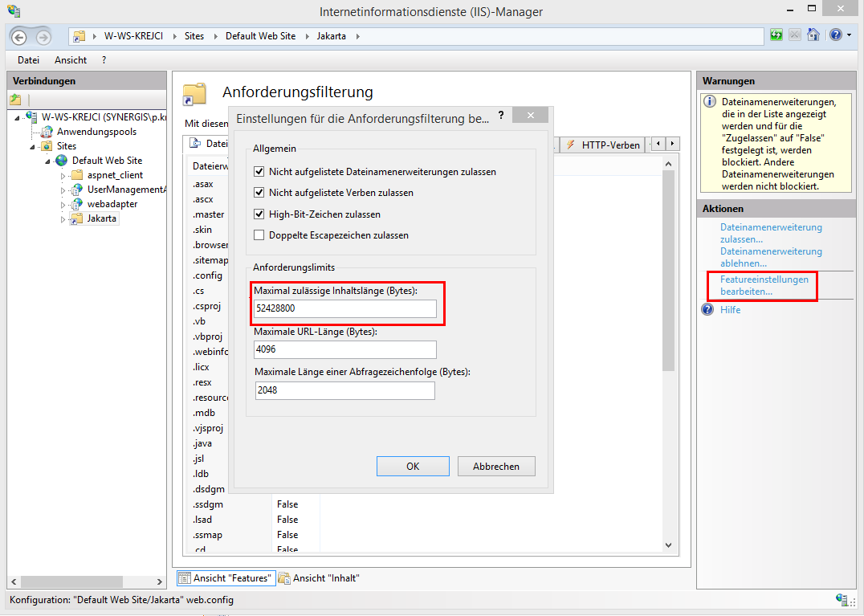Click the HTTP-Verben tab icon
This screenshot has width=864, height=616.
pyautogui.click(x=571, y=145)
